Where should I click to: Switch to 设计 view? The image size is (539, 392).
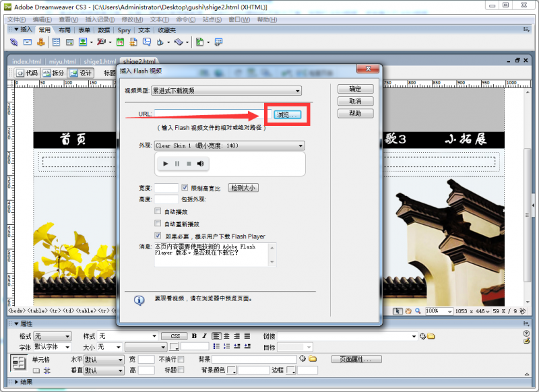[80, 73]
